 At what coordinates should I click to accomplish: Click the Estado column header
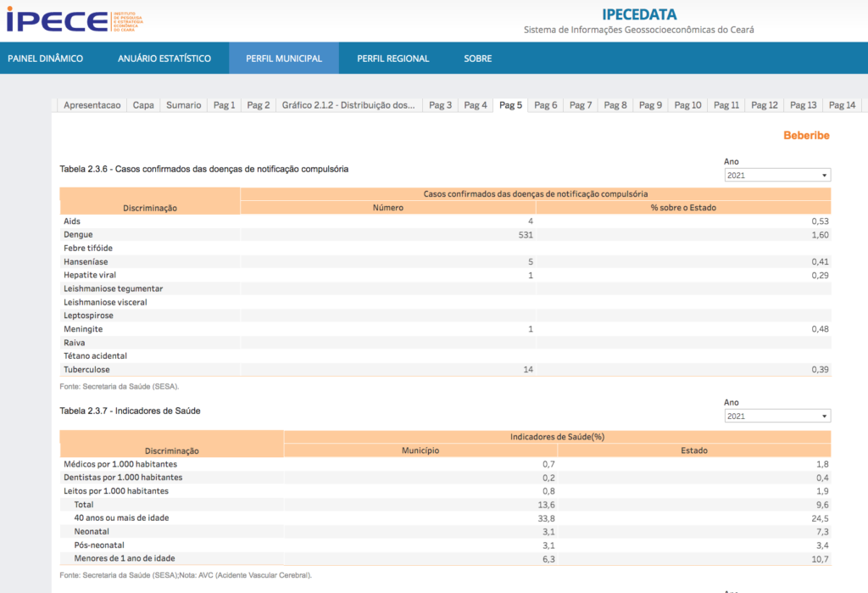click(x=694, y=450)
